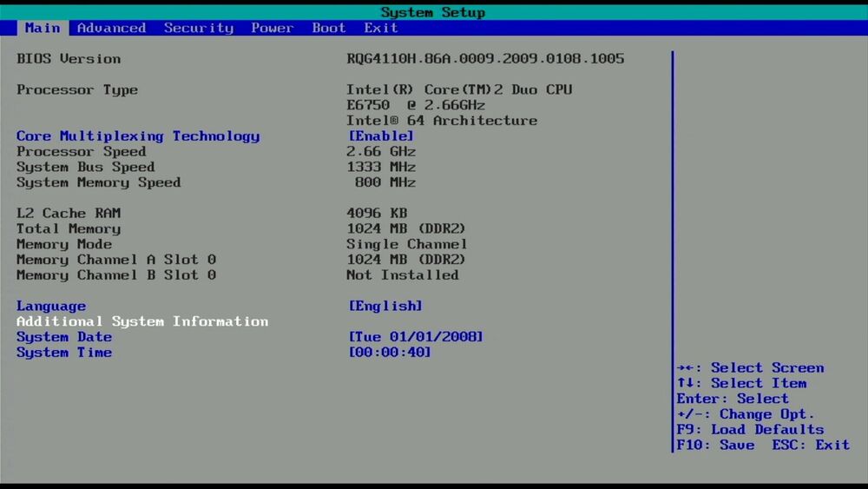Click the BIOS Version label
Viewport: 868px width, 489px height.
coord(68,59)
